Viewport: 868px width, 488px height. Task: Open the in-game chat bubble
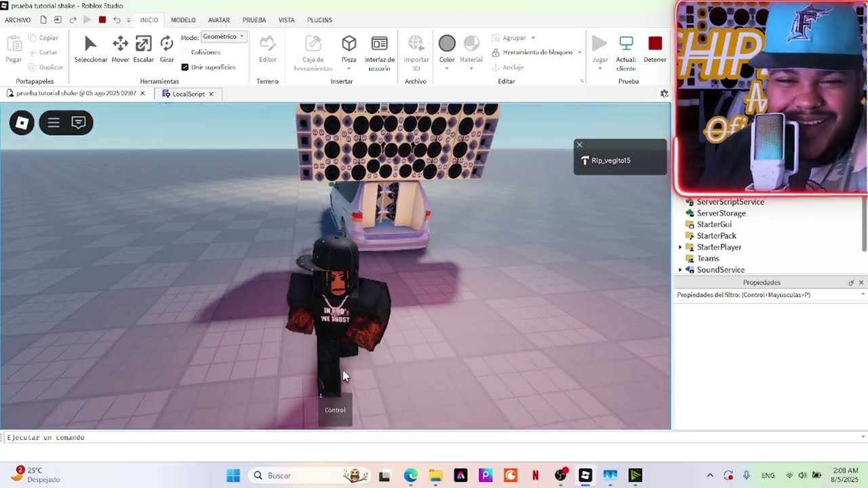tap(79, 123)
